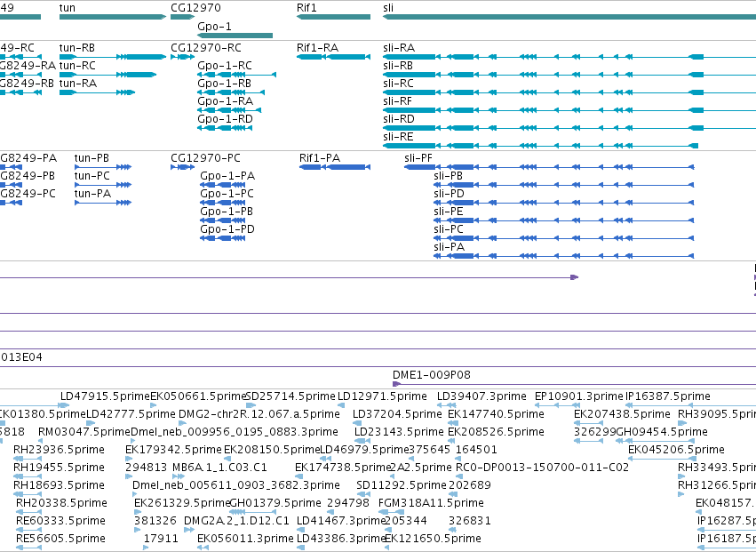Click the RM03047.5prime EST label
The height and width of the screenshot is (552, 756).
84,432
